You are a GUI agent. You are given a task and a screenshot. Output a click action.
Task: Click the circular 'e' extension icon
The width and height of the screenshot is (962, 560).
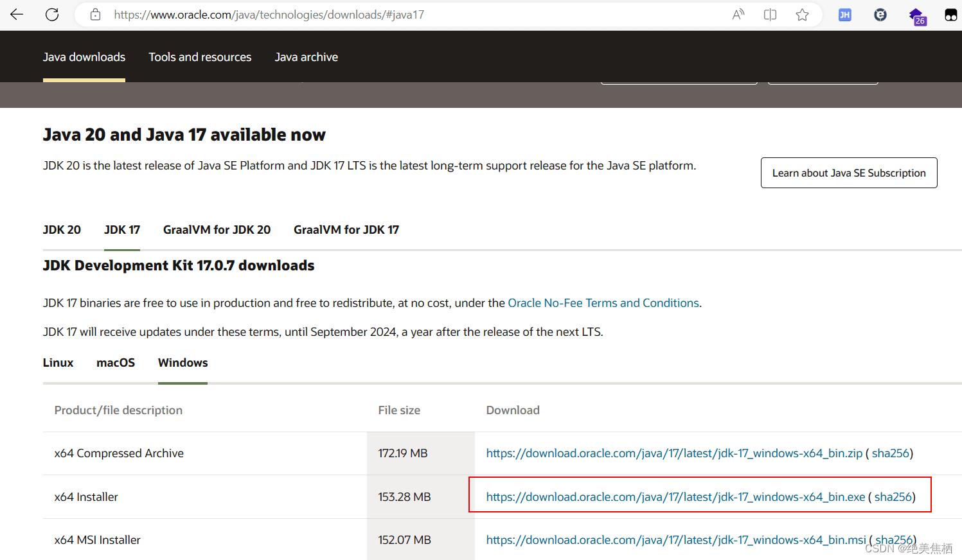click(879, 14)
